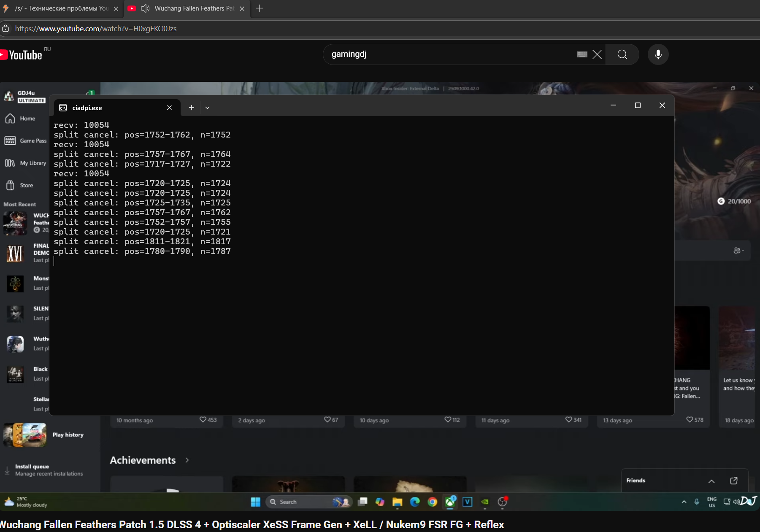Open My Library in Xbox sidebar

coord(25,163)
